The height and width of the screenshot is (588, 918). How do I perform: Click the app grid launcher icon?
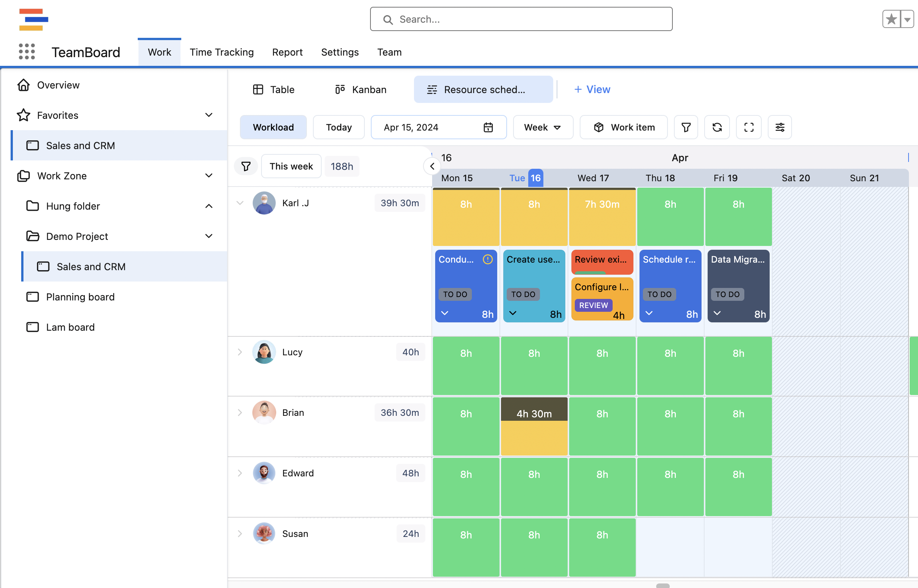point(27,51)
